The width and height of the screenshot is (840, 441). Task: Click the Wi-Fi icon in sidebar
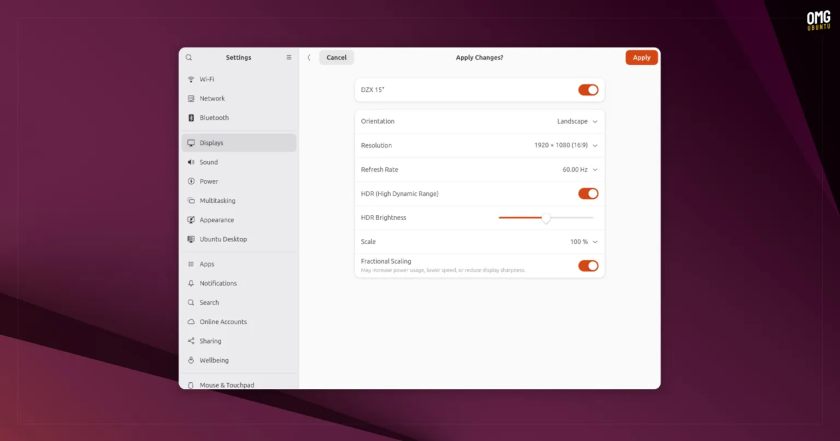191,79
